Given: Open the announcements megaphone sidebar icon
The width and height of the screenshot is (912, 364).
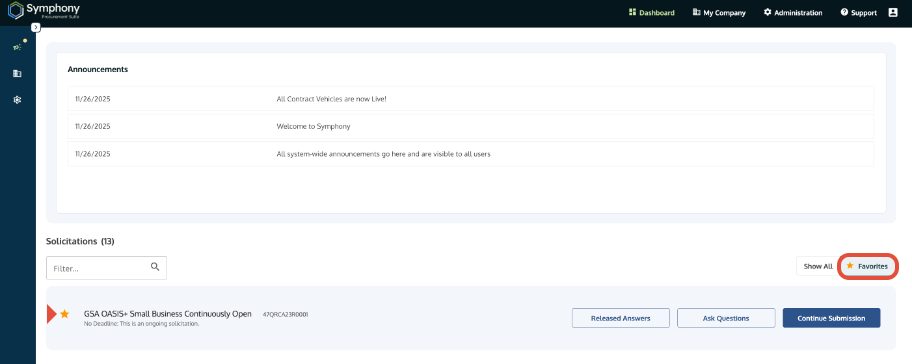Looking at the screenshot, I should (17, 47).
